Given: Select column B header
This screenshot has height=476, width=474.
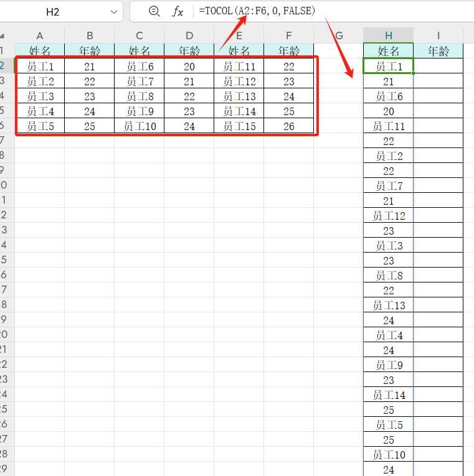Looking at the screenshot, I should (89, 35).
